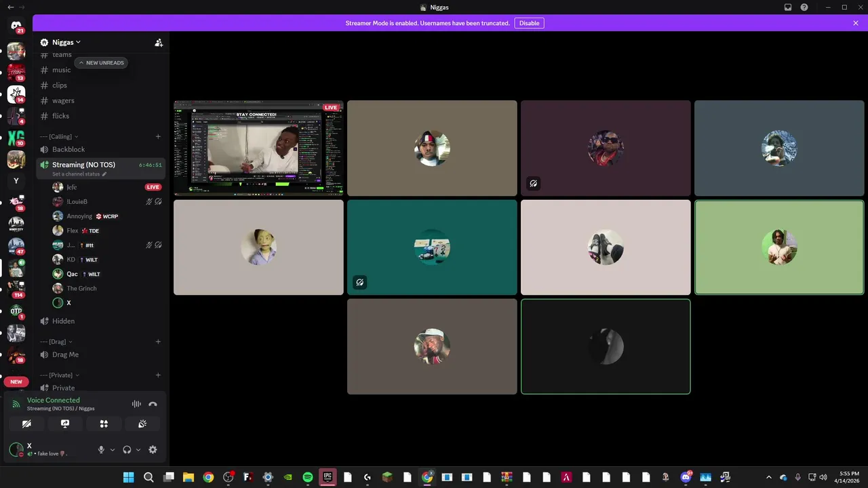Open Discord direct messages home icon
Screen dimensions: 868x488
(x=16, y=26)
